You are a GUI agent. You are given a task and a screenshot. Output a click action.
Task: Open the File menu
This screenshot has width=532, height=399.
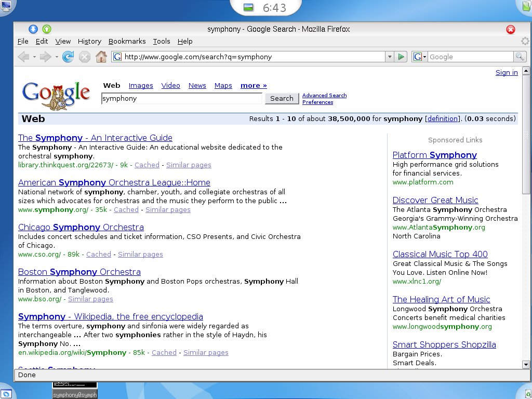[x=23, y=42]
